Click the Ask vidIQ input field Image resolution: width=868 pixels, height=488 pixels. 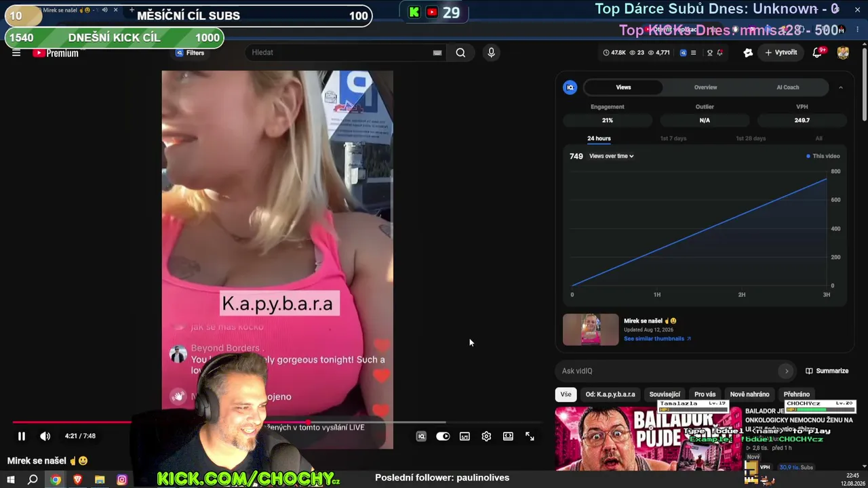pos(668,371)
